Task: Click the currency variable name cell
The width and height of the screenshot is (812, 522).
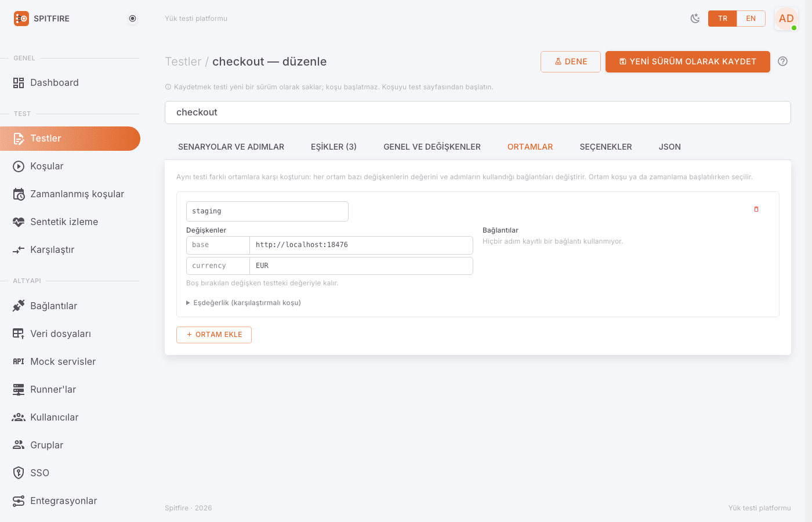Action: click(x=218, y=266)
